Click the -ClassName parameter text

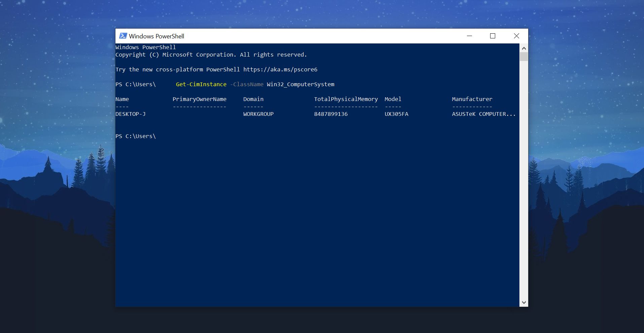[247, 84]
